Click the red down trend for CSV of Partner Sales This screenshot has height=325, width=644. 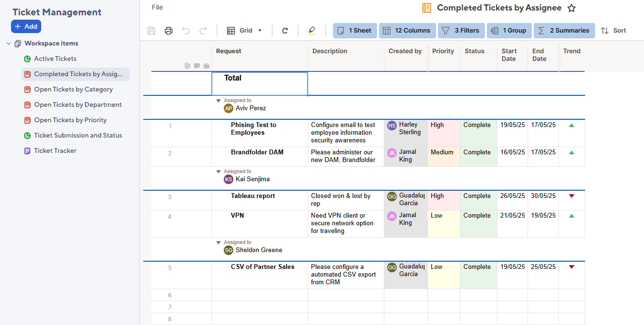571,267
